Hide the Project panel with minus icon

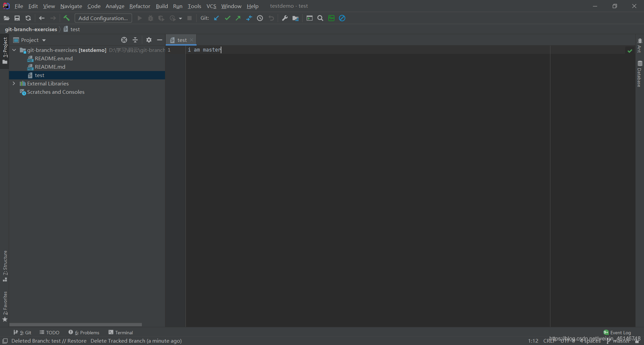click(x=160, y=40)
